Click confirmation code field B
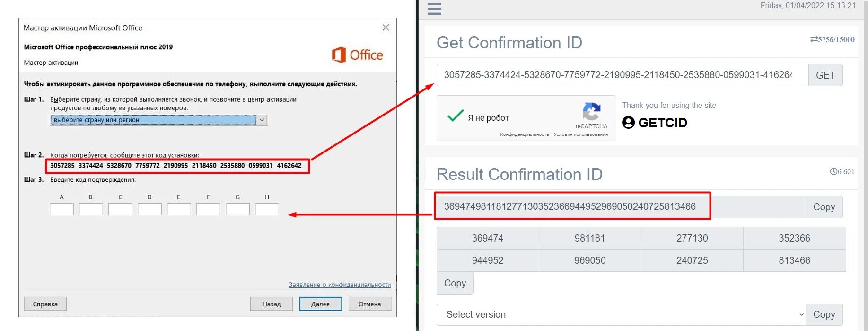 point(91,209)
